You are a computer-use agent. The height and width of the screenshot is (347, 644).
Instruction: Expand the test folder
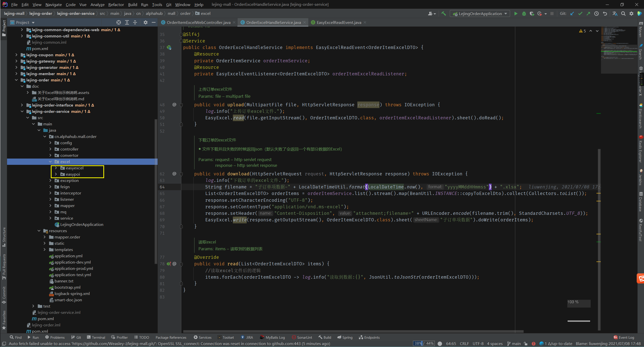click(x=33, y=306)
